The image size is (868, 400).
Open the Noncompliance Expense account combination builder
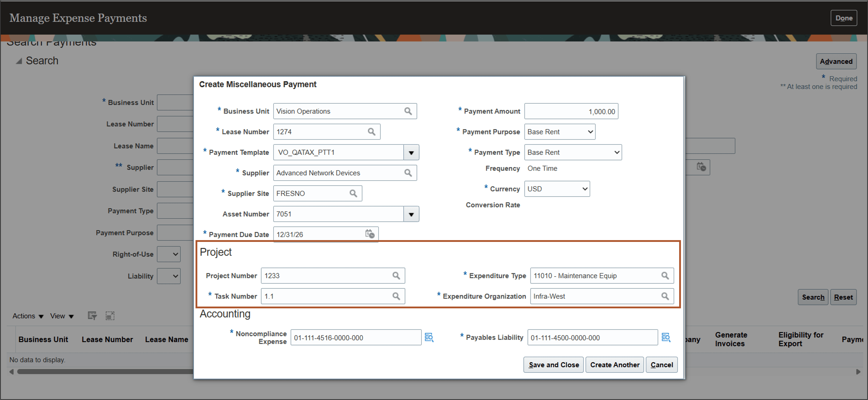(429, 337)
